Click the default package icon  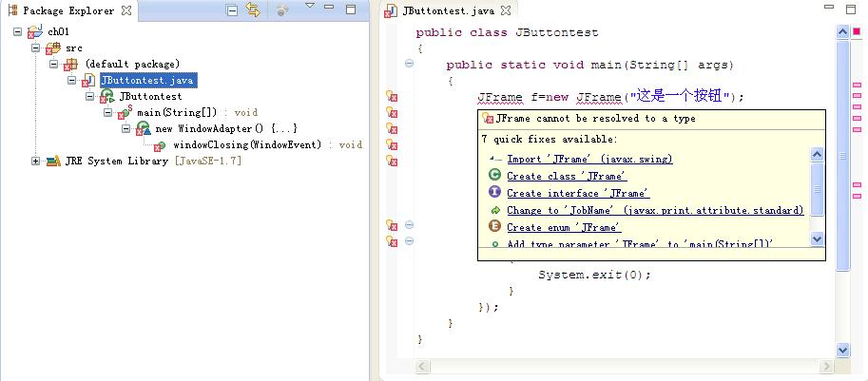pos(71,65)
